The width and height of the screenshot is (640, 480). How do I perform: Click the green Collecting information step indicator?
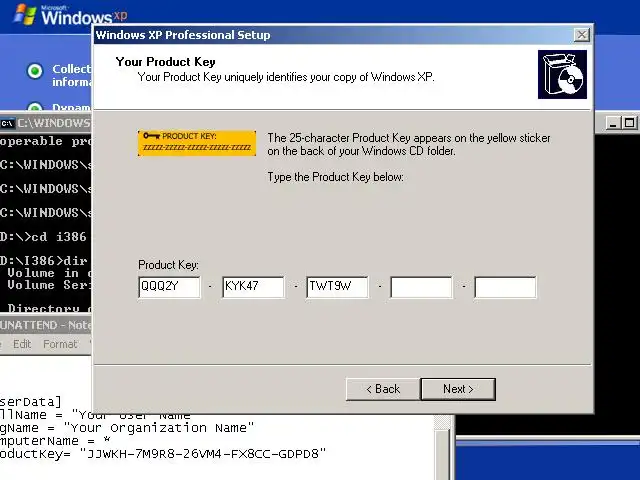tap(35, 71)
